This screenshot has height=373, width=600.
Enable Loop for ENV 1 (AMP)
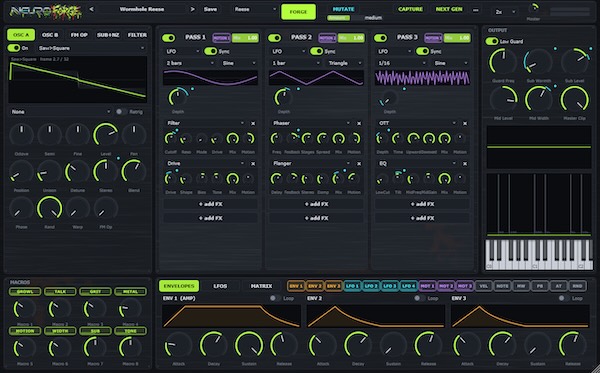click(274, 298)
